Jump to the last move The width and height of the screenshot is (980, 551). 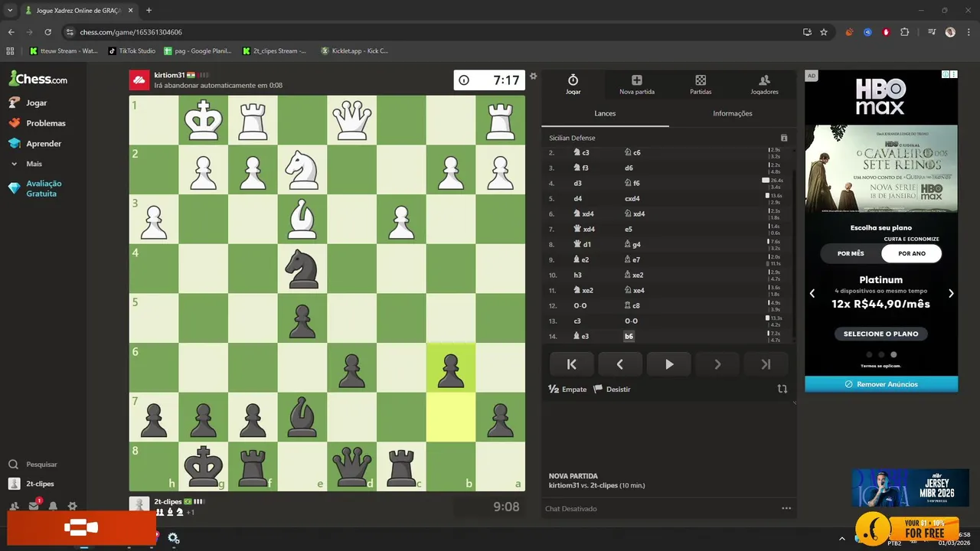coord(766,364)
